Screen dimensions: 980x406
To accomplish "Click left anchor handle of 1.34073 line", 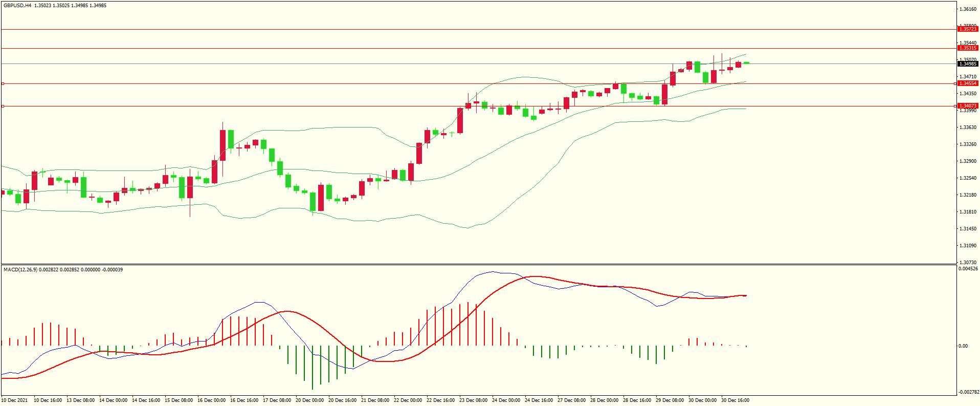I will 3,106.
